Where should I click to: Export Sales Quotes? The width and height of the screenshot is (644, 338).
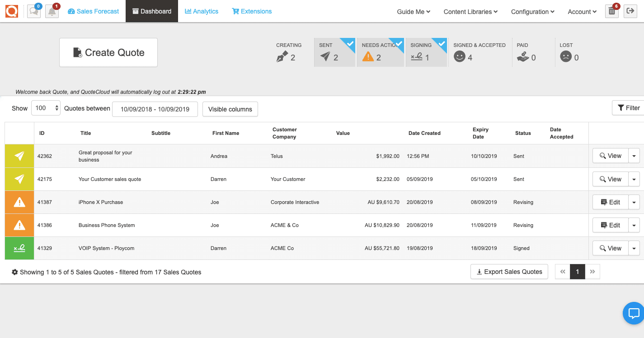(509, 271)
